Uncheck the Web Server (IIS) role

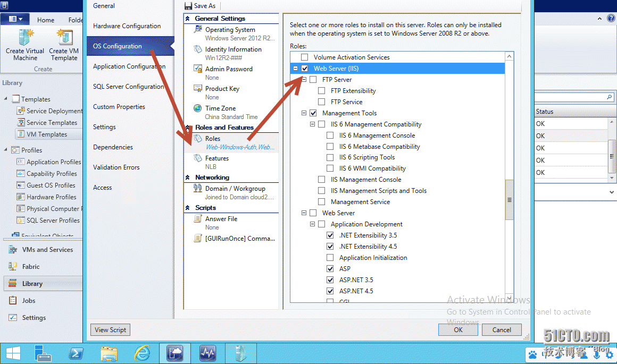305,69
